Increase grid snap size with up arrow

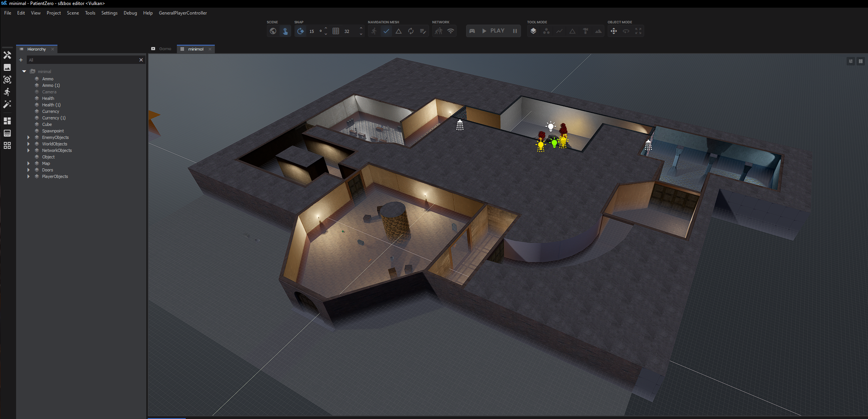(x=361, y=28)
